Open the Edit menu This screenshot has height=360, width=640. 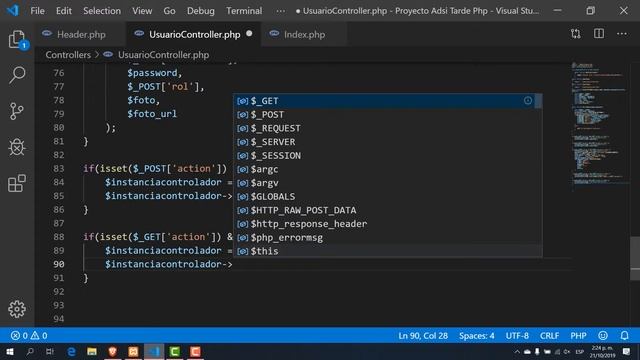(x=64, y=11)
